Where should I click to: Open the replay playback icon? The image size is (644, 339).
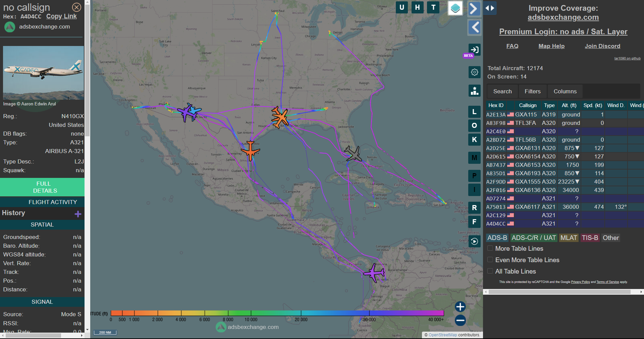click(x=474, y=241)
